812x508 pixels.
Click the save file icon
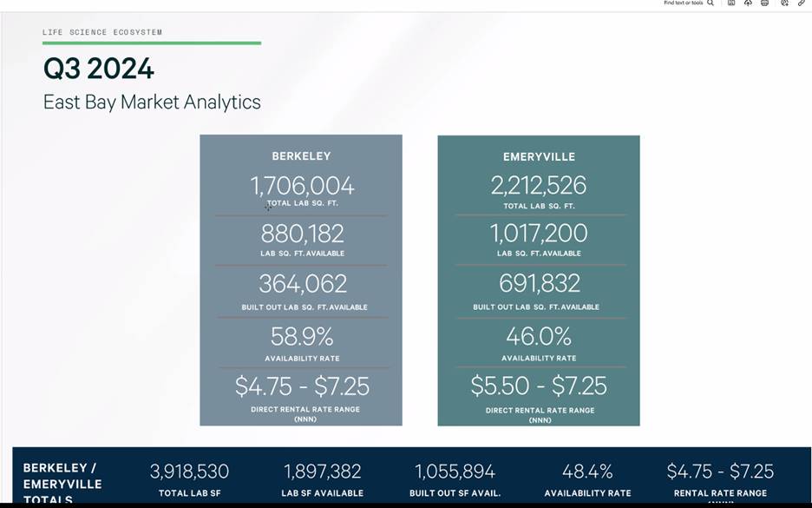(731, 3)
